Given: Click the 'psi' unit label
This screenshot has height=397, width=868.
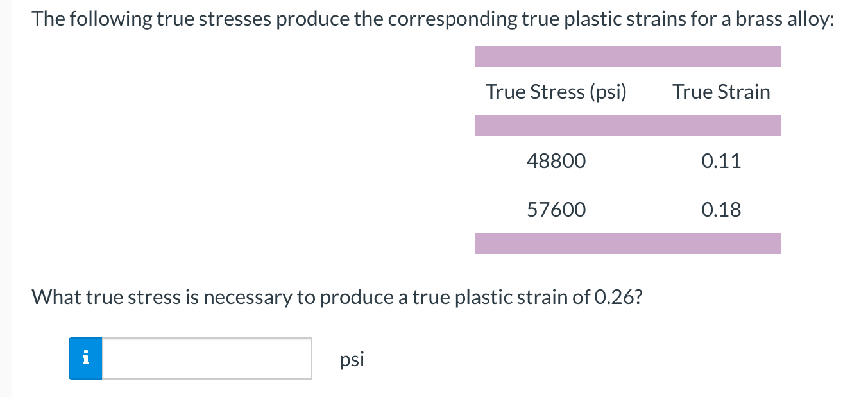Looking at the screenshot, I should pos(351,359).
